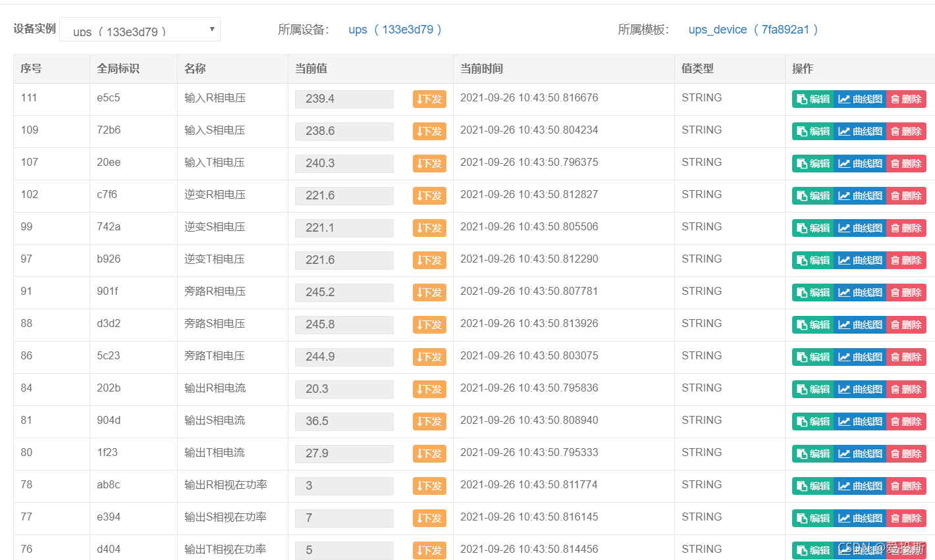Click 下发 for 输入S相电压 row

[429, 131]
